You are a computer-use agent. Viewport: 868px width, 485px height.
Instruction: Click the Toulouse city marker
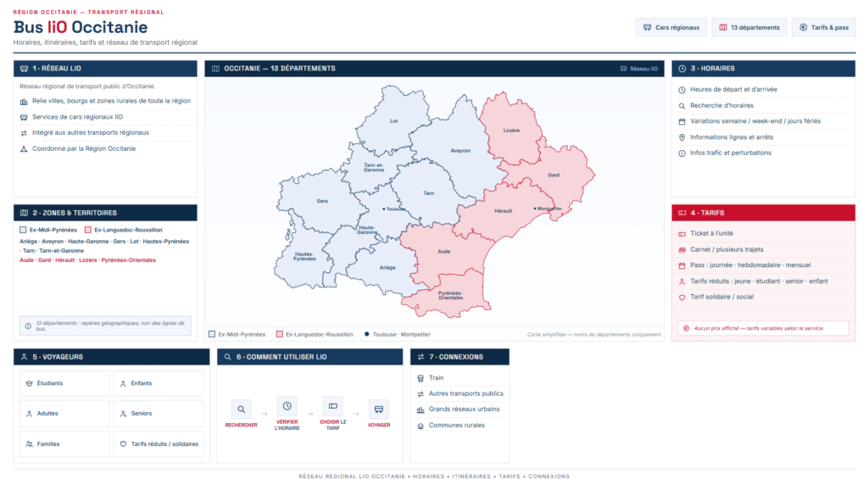pos(384,209)
